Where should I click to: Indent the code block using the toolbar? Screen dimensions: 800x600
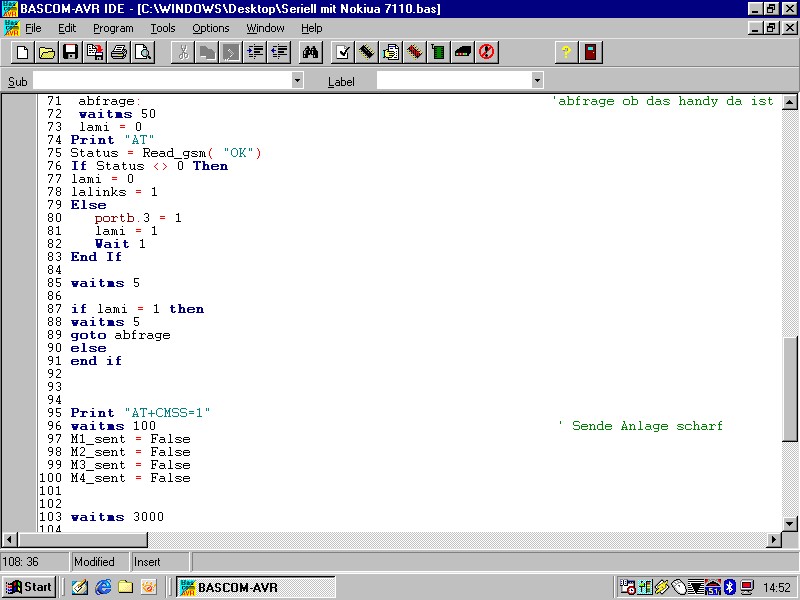[255, 52]
